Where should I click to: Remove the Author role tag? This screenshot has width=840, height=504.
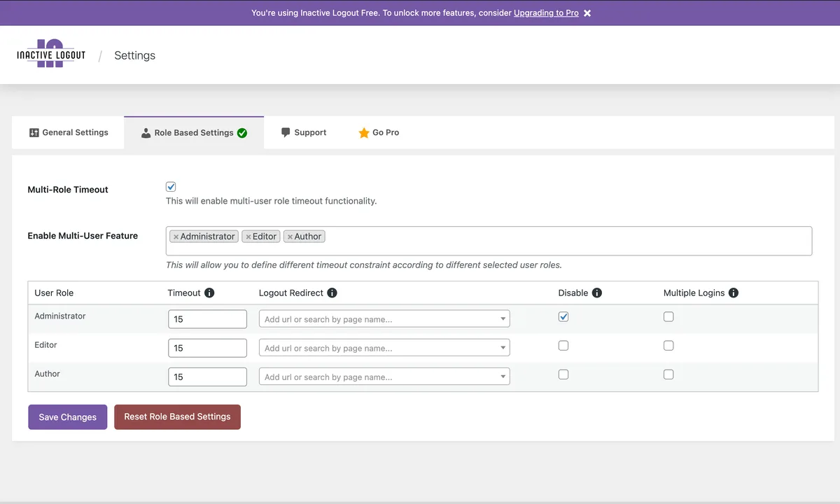click(x=290, y=237)
